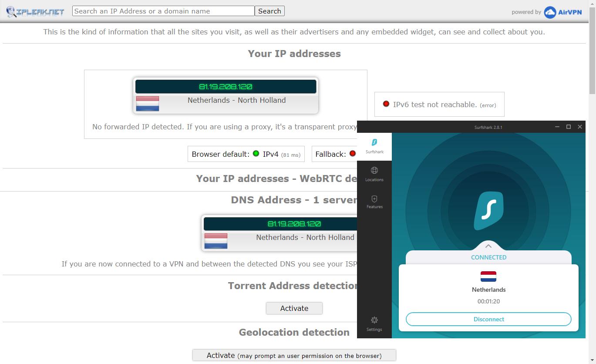Activate Torrent Address detection

click(294, 308)
